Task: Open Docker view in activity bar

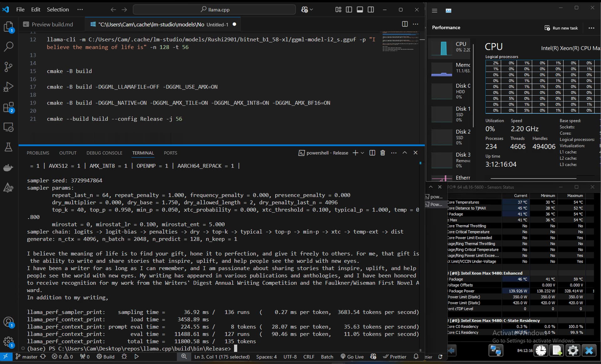Action: (8, 168)
